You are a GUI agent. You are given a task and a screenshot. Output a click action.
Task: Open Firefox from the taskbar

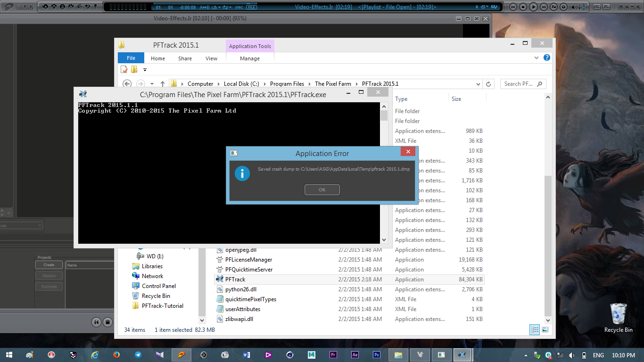116,355
